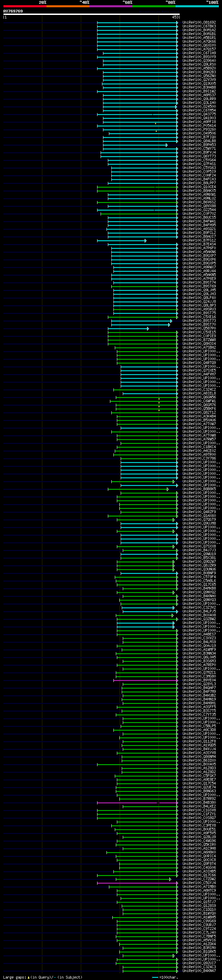Click label UniRef100_O49506
Image resolution: width=222 pixels, height=980 pixels.
pyautogui.click(x=199, y=133)
